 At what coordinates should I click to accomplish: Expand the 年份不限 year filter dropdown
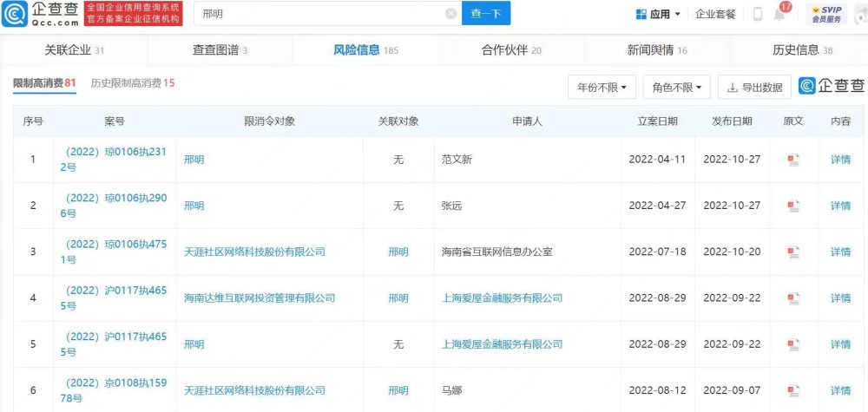pyautogui.click(x=602, y=87)
